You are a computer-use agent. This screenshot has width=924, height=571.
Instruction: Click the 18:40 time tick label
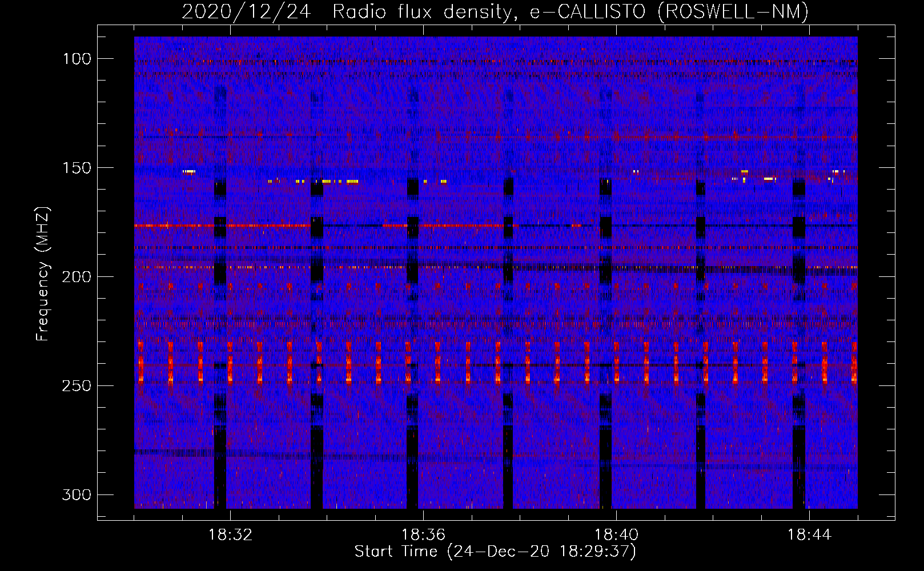617,535
